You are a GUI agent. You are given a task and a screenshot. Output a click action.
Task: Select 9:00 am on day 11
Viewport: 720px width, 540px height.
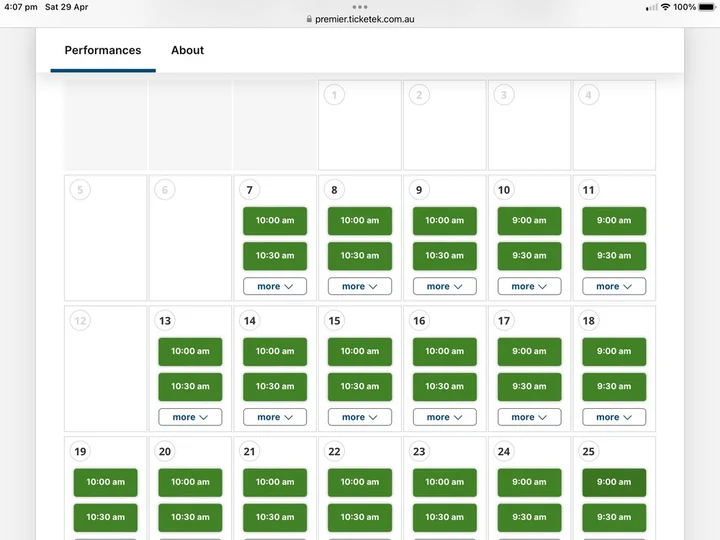[x=614, y=220]
